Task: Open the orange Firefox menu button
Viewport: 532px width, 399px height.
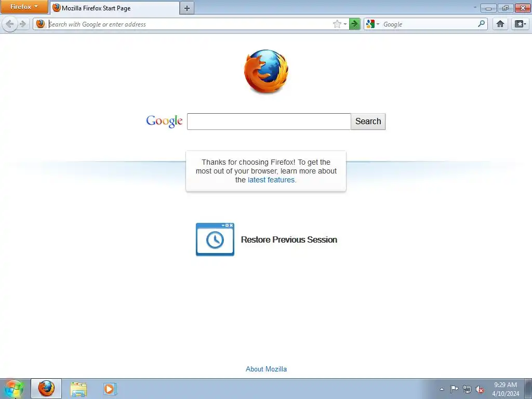Action: click(x=24, y=7)
